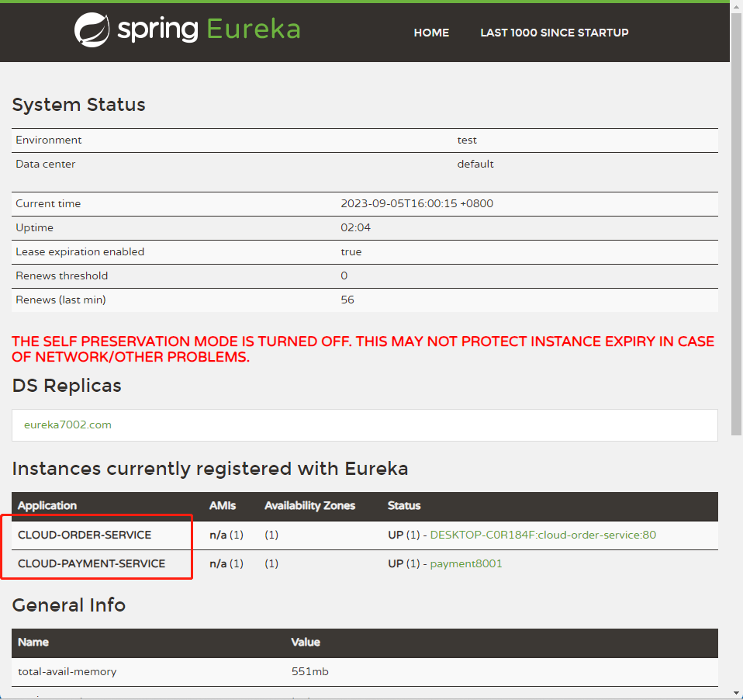Click the scrollbar down arrow
Screen dimensions: 743x700
[x=736, y=695]
